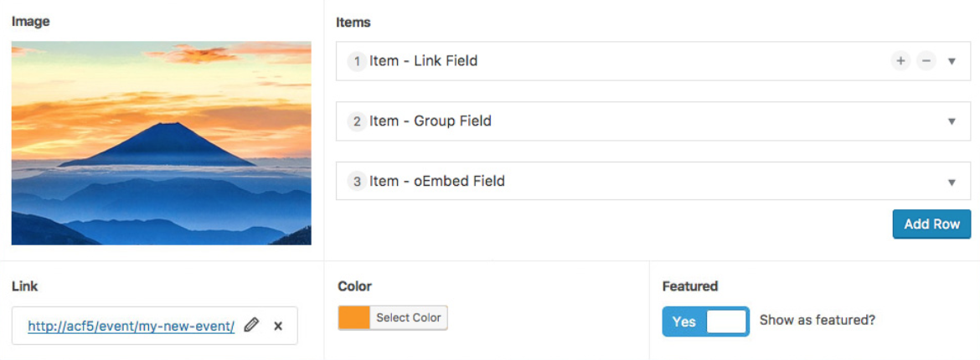980x360 pixels.
Task: Remove link using the X icon
Action: pyautogui.click(x=278, y=326)
